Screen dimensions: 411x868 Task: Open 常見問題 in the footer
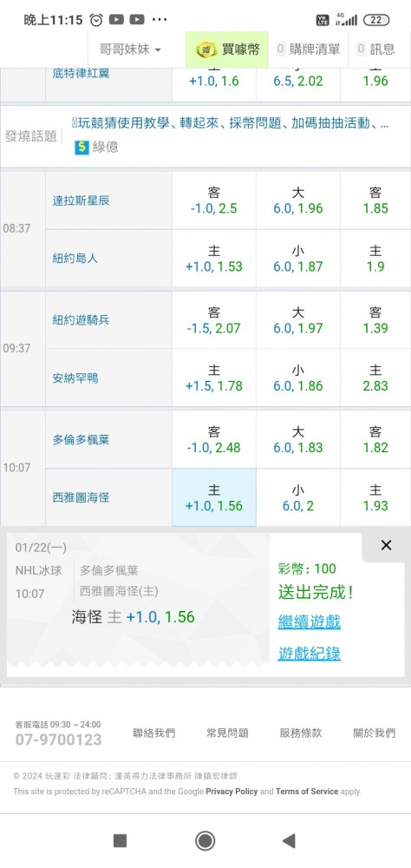227,733
